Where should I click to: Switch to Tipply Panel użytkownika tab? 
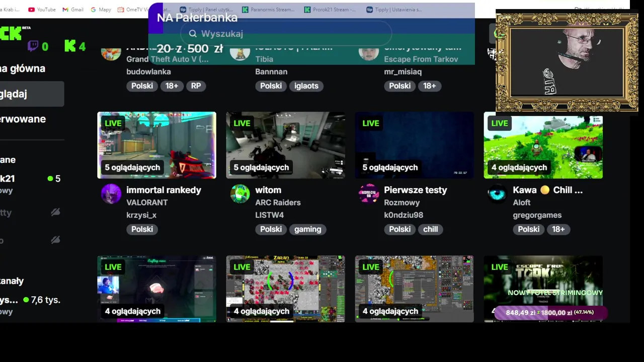click(x=206, y=10)
